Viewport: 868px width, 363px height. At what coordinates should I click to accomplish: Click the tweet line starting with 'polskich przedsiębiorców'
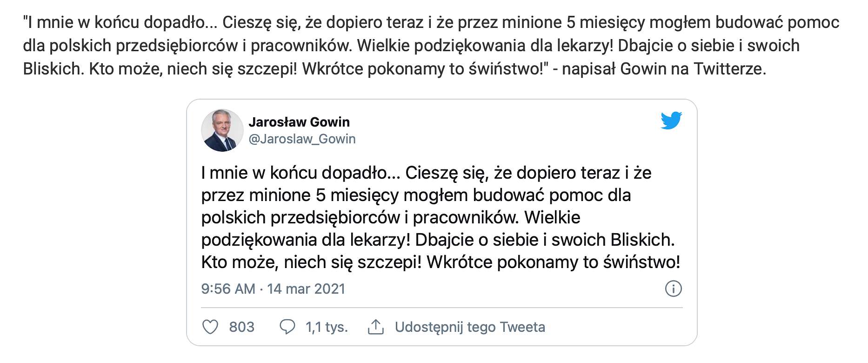[x=391, y=217]
